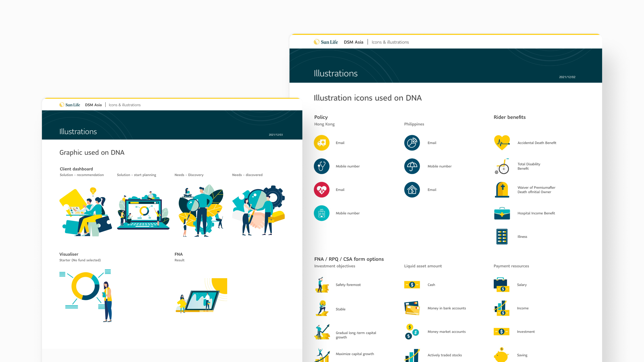Screen dimensions: 644x362
Task: Click the 'Rider benefits' heading
Action: point(509,117)
